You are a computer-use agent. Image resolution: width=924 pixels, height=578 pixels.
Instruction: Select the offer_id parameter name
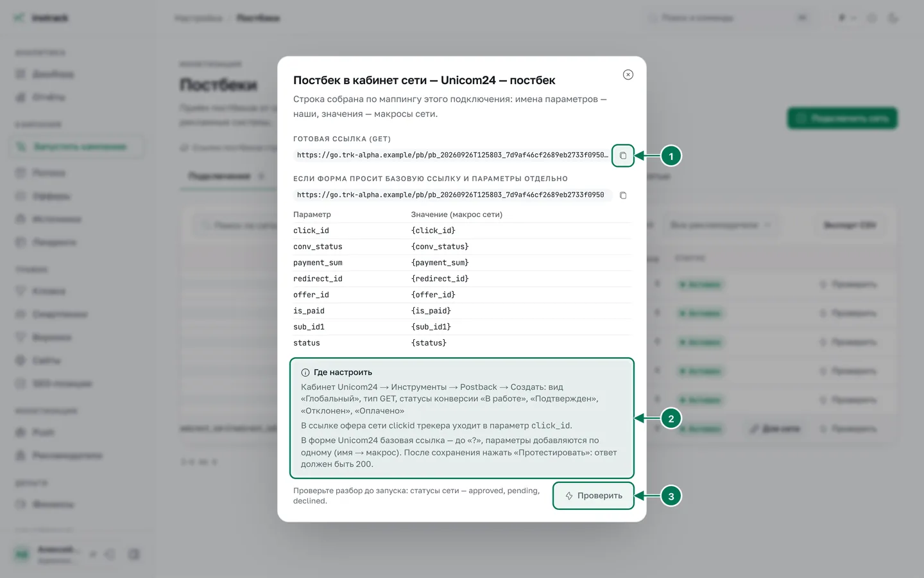(x=311, y=295)
